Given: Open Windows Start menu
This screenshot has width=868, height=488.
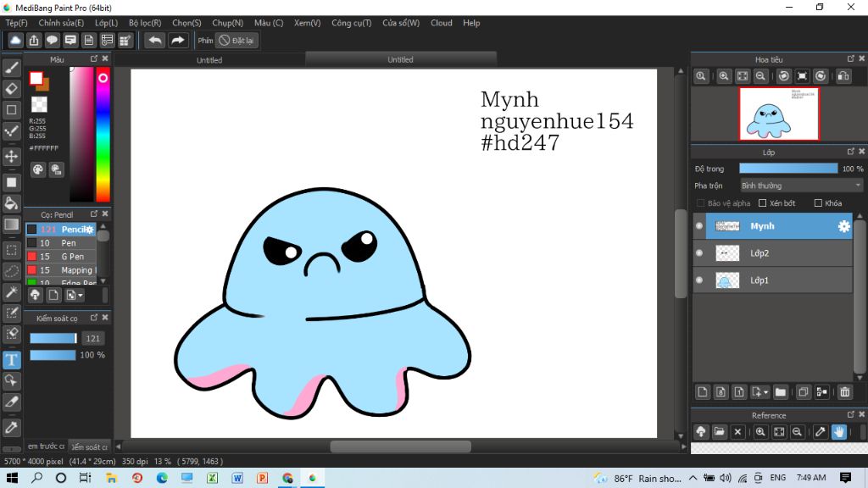Looking at the screenshot, I should (x=12, y=478).
